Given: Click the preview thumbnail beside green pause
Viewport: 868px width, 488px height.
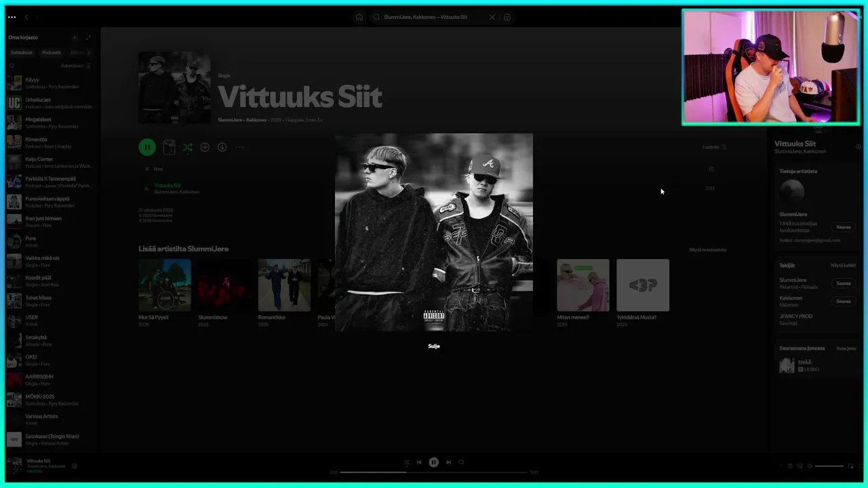Looking at the screenshot, I should (x=170, y=147).
